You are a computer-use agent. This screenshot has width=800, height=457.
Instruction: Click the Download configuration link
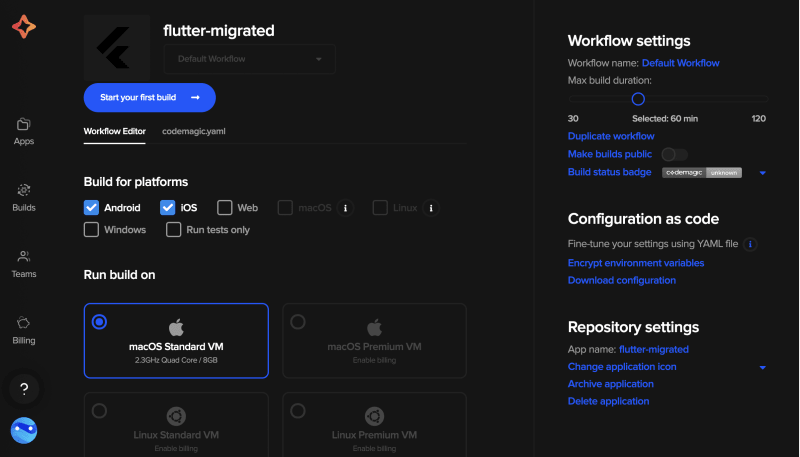point(621,281)
